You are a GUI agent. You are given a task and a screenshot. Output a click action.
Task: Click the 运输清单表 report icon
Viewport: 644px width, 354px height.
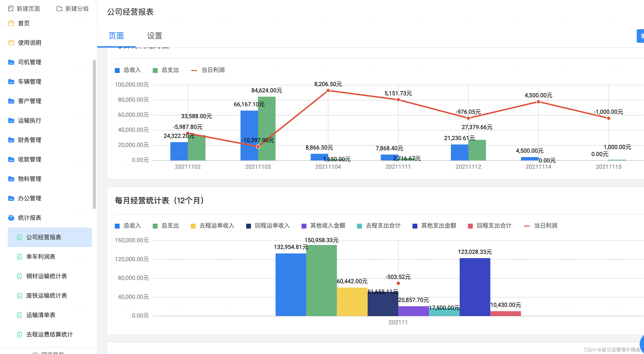point(19,315)
